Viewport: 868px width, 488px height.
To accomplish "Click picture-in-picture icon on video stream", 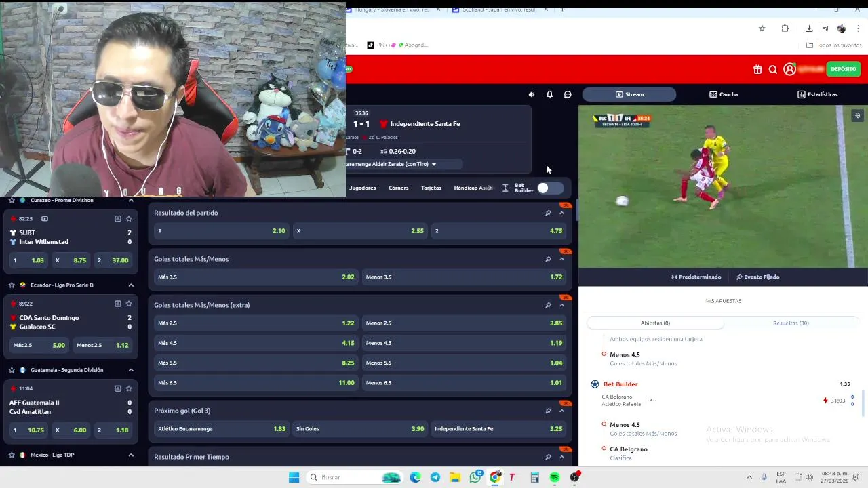I will tap(857, 116).
